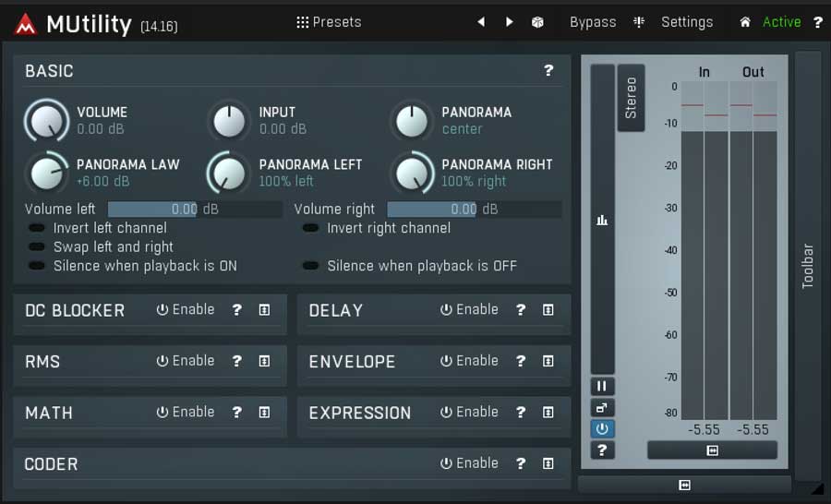Enable the DC BLOCKER module
The image size is (831, 504).
(186, 309)
